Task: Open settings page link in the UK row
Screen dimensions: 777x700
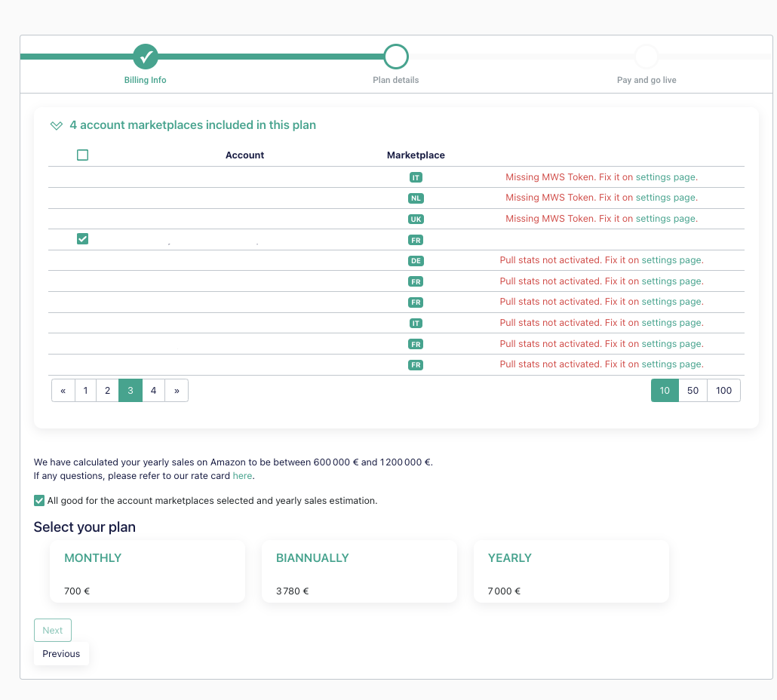Action: [x=665, y=219]
